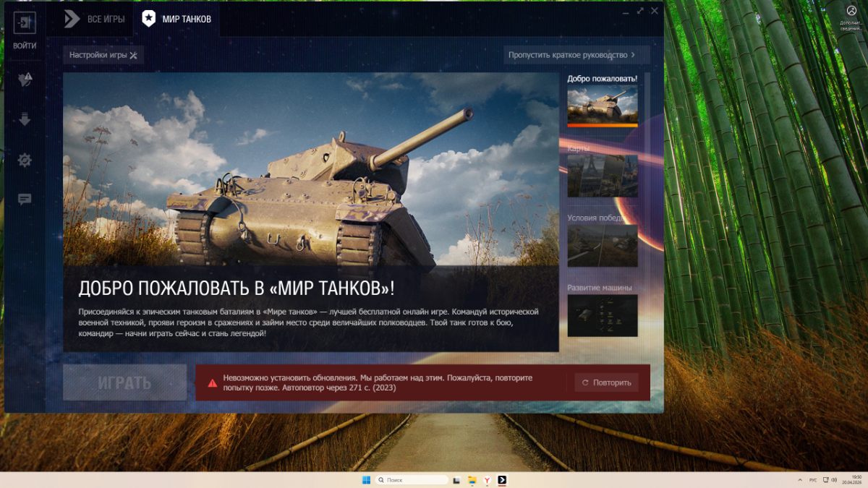This screenshot has width=868, height=488.
Task: Click the ДОБРО ПОЖАЛОВАТЬ В «МИР ТАНКОВ» heading
Action: pyautogui.click(x=237, y=288)
